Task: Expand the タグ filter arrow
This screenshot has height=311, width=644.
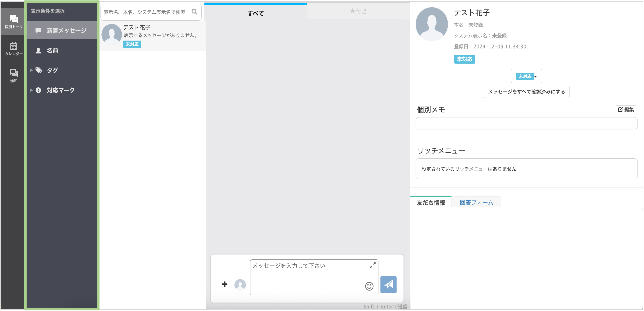Action: (x=31, y=70)
